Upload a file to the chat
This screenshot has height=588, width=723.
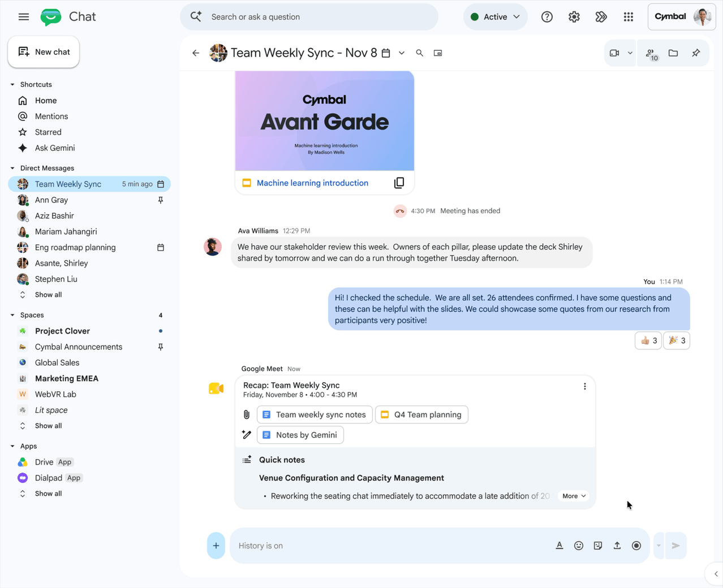617,546
